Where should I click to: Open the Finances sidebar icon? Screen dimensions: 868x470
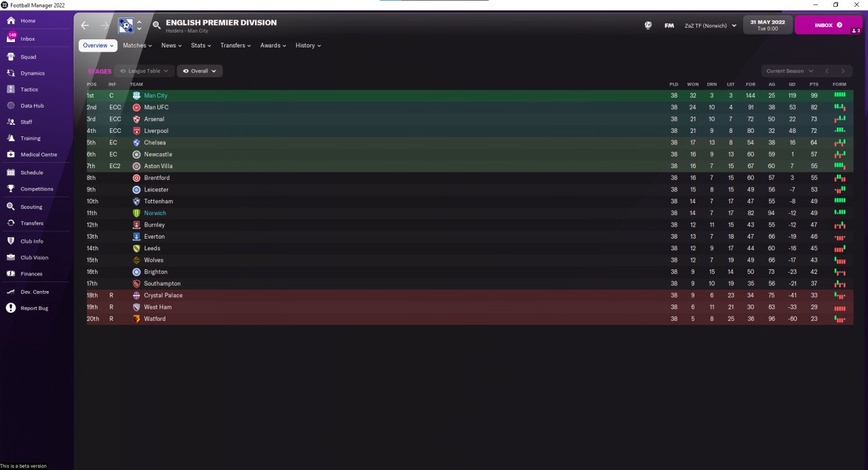[11, 274]
